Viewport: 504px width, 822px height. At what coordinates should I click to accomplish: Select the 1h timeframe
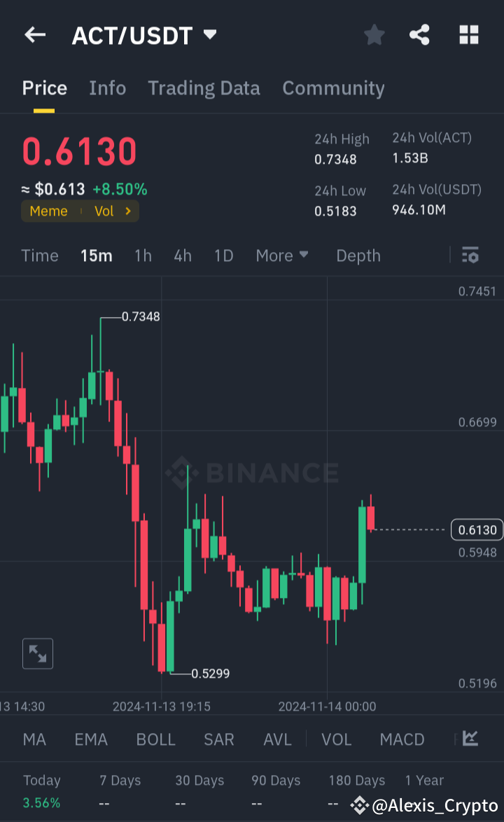click(143, 256)
